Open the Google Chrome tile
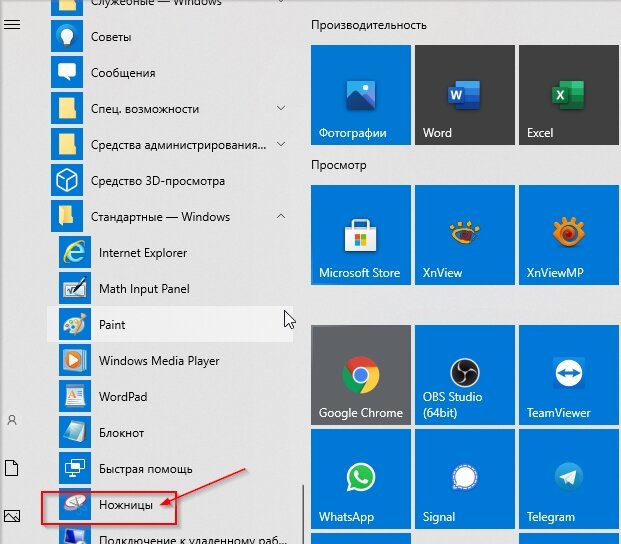This screenshot has width=621, height=544. coord(361,375)
